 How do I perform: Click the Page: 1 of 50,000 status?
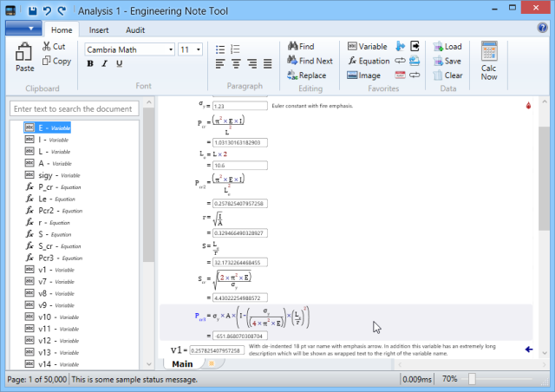click(36, 380)
